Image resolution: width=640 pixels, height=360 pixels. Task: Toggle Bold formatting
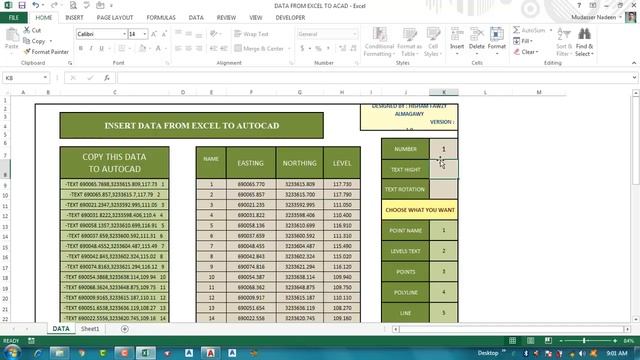pos(81,49)
